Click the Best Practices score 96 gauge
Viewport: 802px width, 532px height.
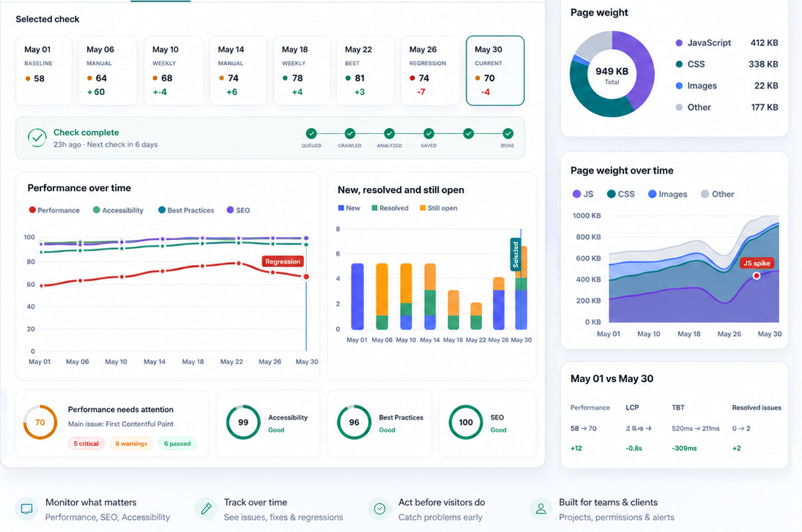pos(354,422)
